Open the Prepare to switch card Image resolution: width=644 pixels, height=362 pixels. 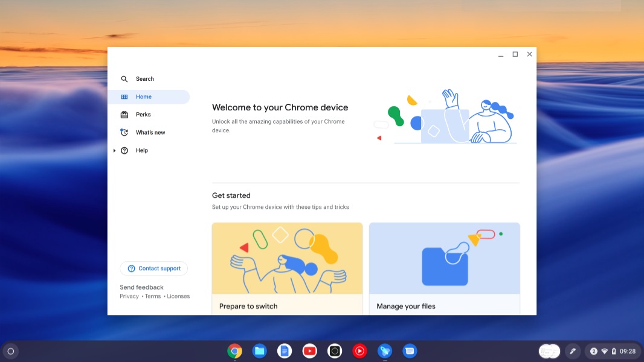(x=287, y=265)
